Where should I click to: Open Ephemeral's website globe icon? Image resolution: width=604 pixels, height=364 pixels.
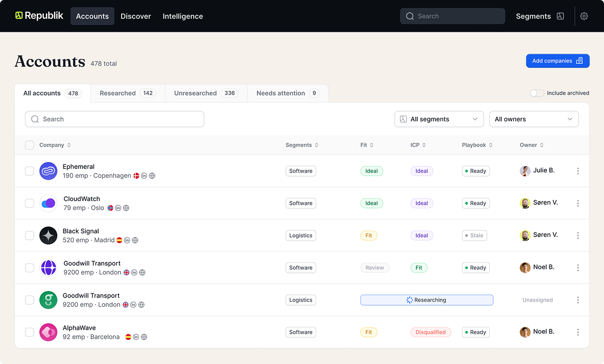coord(152,176)
